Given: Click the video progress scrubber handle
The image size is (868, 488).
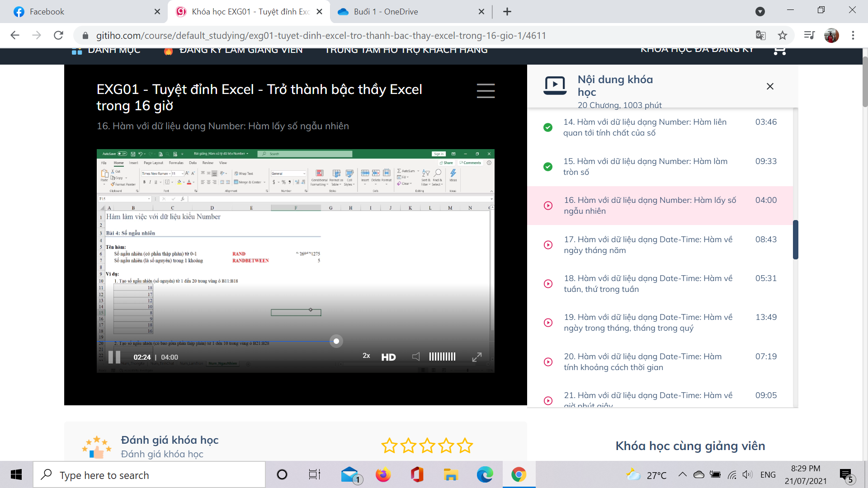Looking at the screenshot, I should point(336,341).
